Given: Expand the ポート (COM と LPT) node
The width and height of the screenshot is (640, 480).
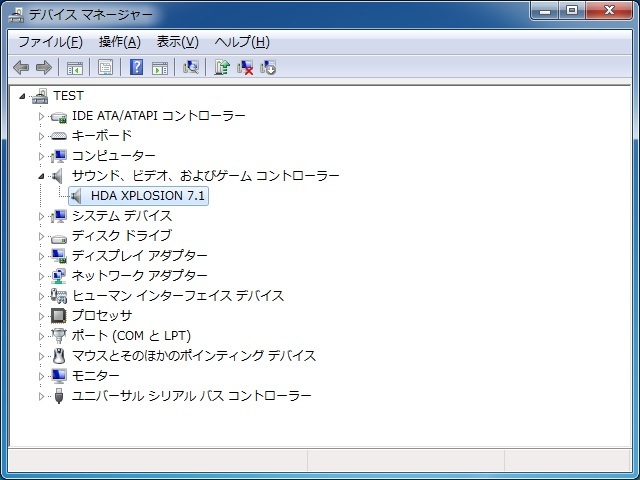Looking at the screenshot, I should [x=41, y=336].
